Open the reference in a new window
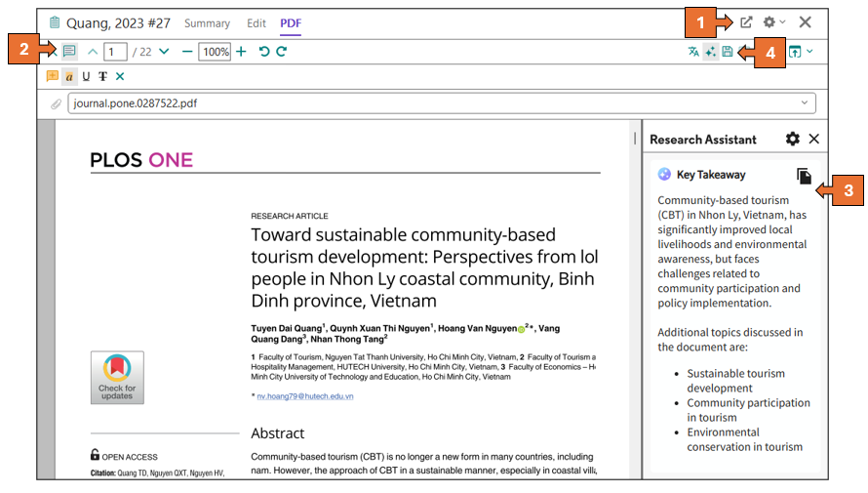 coord(746,22)
